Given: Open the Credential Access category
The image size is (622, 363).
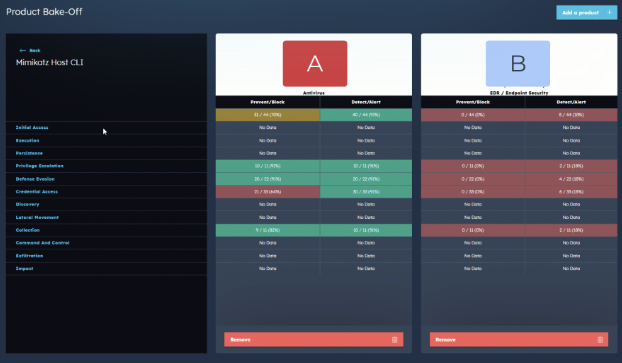Looking at the screenshot, I should [37, 192].
